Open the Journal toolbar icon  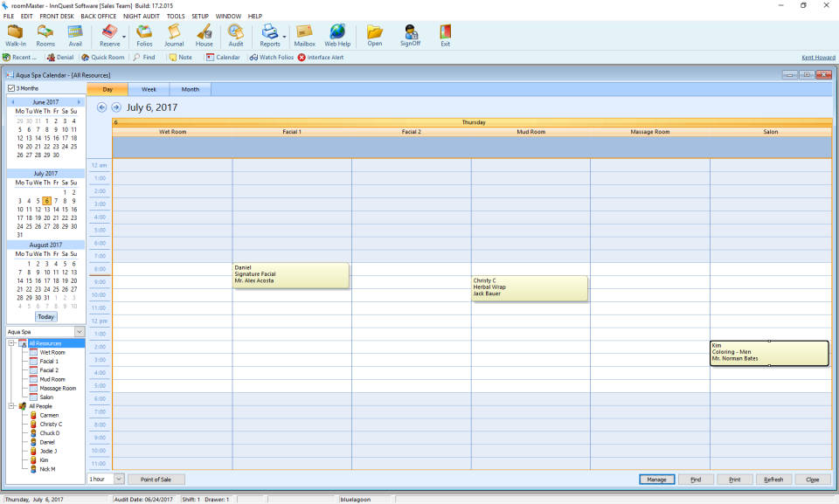point(174,34)
